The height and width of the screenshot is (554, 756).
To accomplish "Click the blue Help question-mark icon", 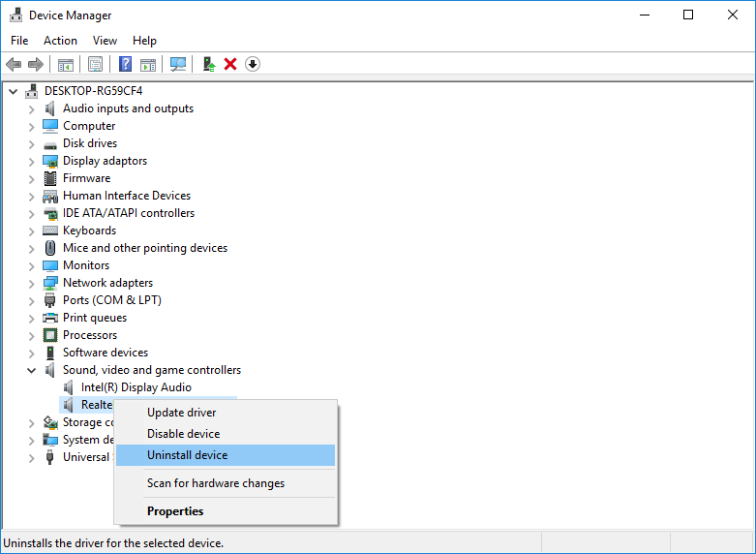I will pos(126,64).
